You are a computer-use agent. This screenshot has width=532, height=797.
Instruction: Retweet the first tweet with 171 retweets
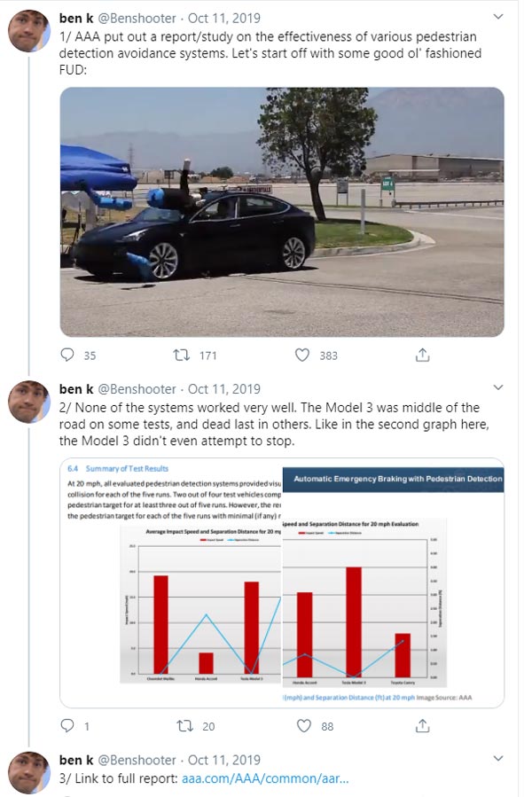[x=184, y=356]
